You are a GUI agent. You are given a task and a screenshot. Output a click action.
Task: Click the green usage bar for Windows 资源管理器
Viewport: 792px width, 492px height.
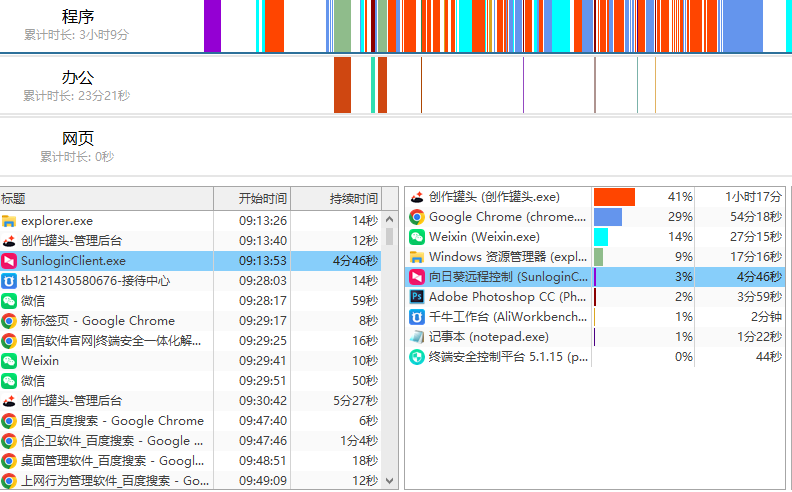599,257
